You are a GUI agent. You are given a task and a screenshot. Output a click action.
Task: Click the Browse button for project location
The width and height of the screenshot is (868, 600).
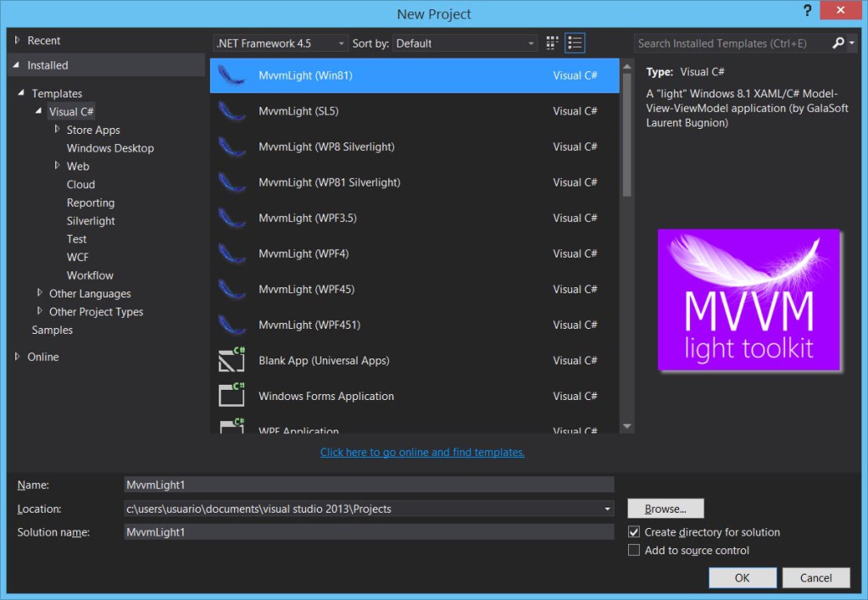[x=665, y=508]
